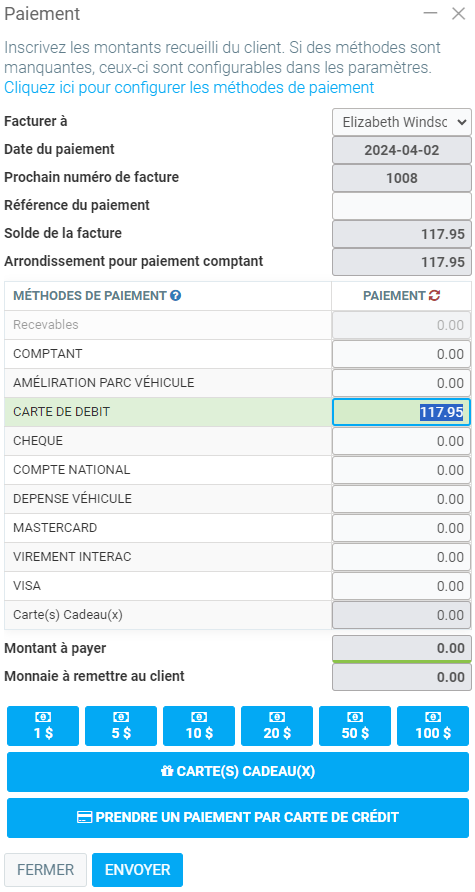The width and height of the screenshot is (475, 892).
Task: Open the Facturer à customer dropdown
Action: tap(402, 122)
